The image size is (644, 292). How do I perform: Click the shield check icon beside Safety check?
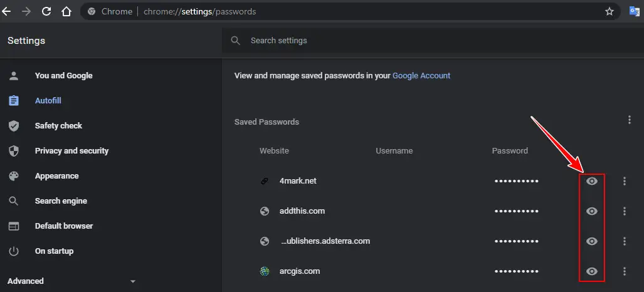14,126
